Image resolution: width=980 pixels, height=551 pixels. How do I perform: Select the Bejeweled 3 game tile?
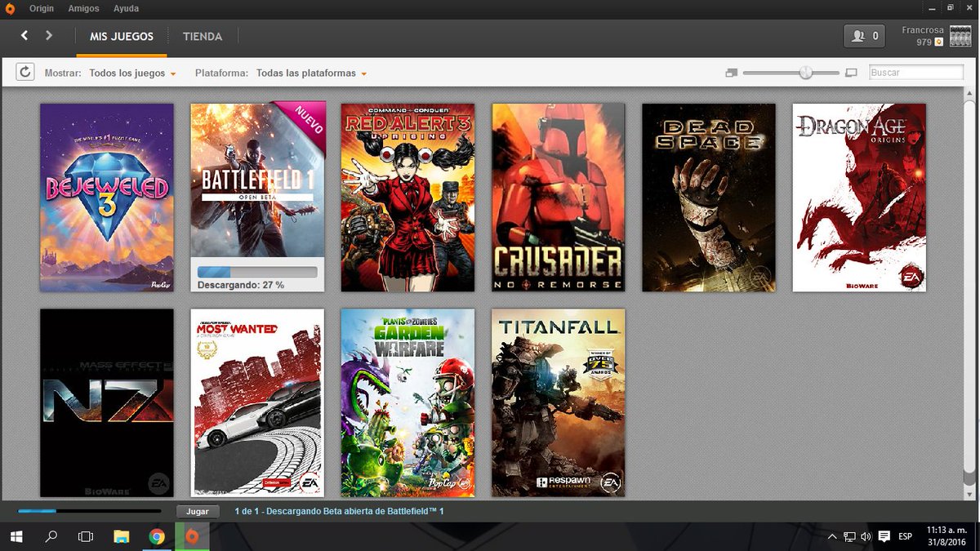point(107,198)
